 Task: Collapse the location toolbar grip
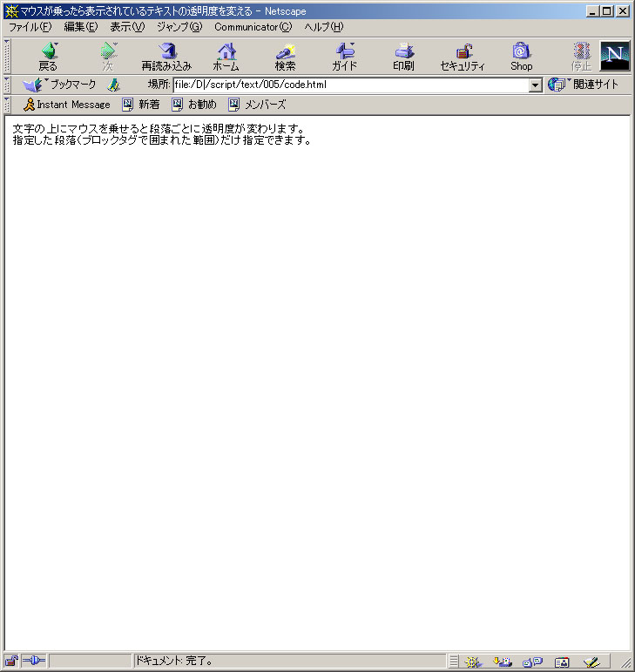point(7,85)
